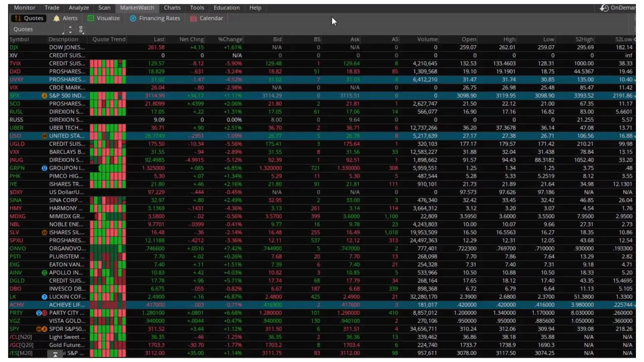Click the down arrow next to Quotes
644x362 pixels.
click(x=70, y=32)
